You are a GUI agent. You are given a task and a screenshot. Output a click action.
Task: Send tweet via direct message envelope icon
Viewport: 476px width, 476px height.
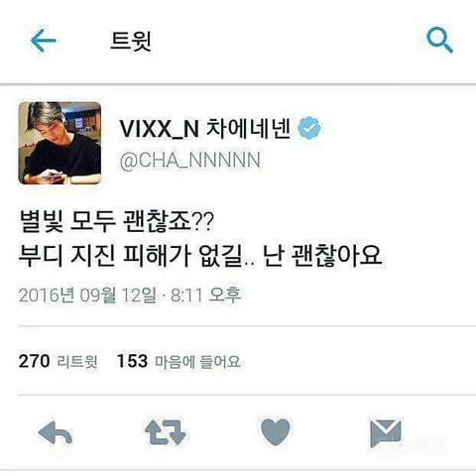point(386,432)
